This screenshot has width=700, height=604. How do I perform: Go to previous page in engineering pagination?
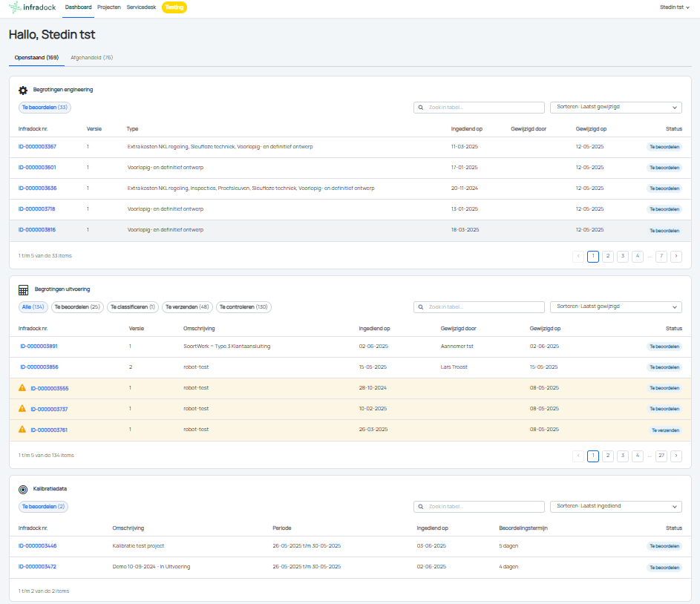[x=578, y=256]
